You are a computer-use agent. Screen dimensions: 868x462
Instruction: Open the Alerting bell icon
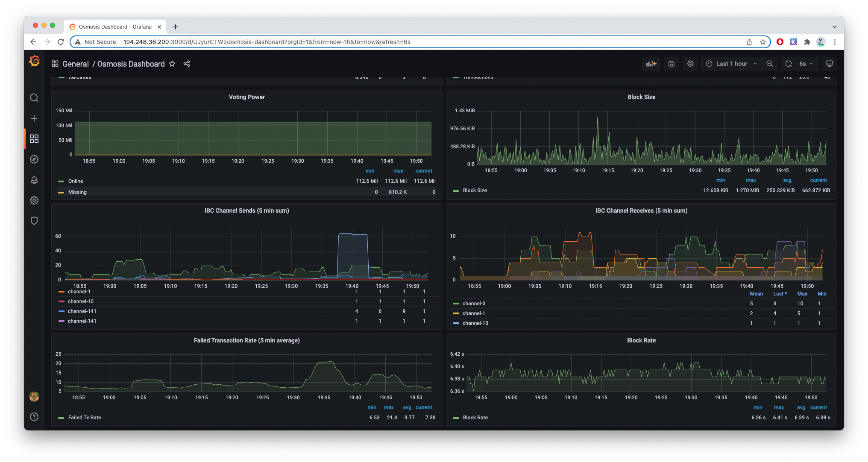pos(34,180)
